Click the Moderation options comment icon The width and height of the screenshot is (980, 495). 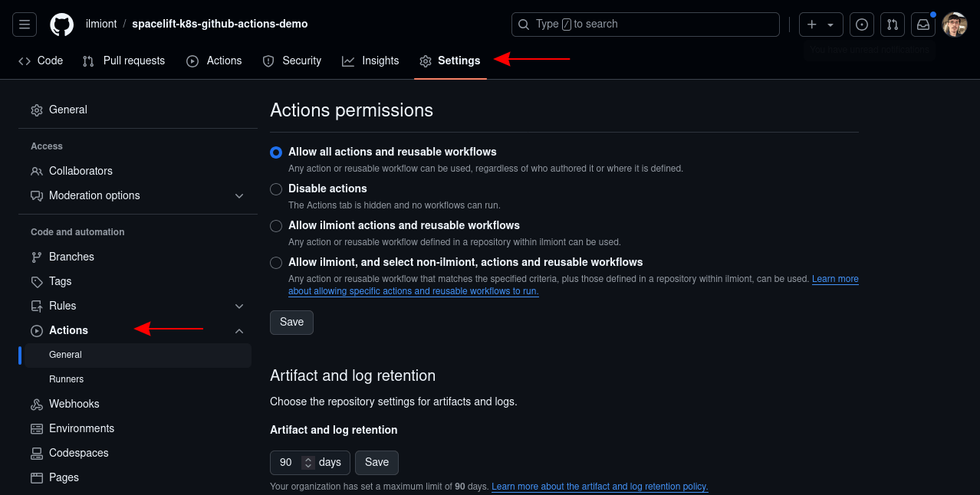[x=37, y=195]
